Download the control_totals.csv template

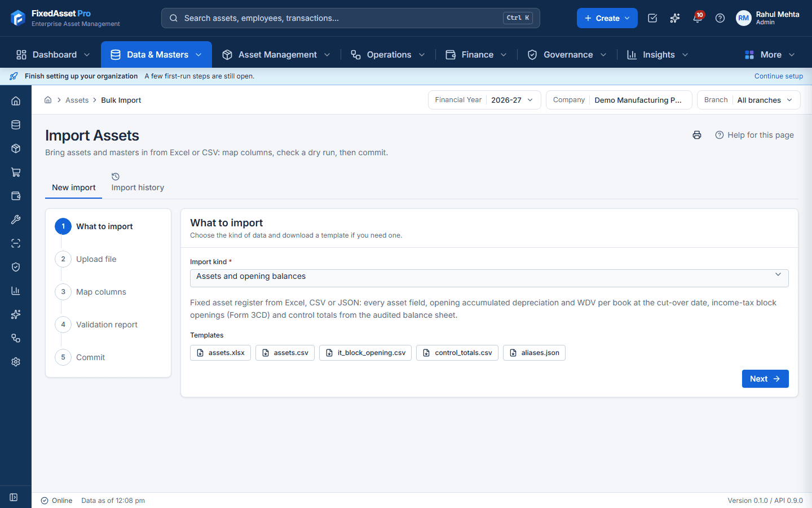click(457, 353)
